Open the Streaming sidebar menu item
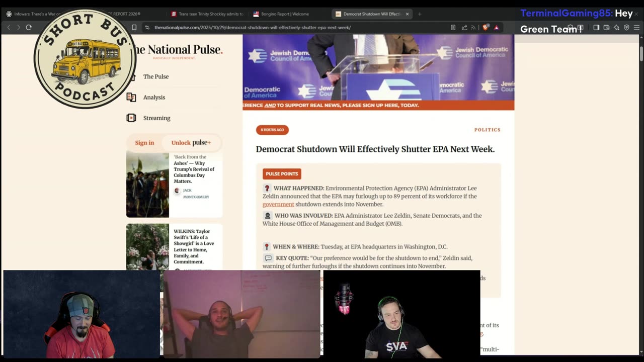Screen dimensions: 644x362 tap(156, 118)
